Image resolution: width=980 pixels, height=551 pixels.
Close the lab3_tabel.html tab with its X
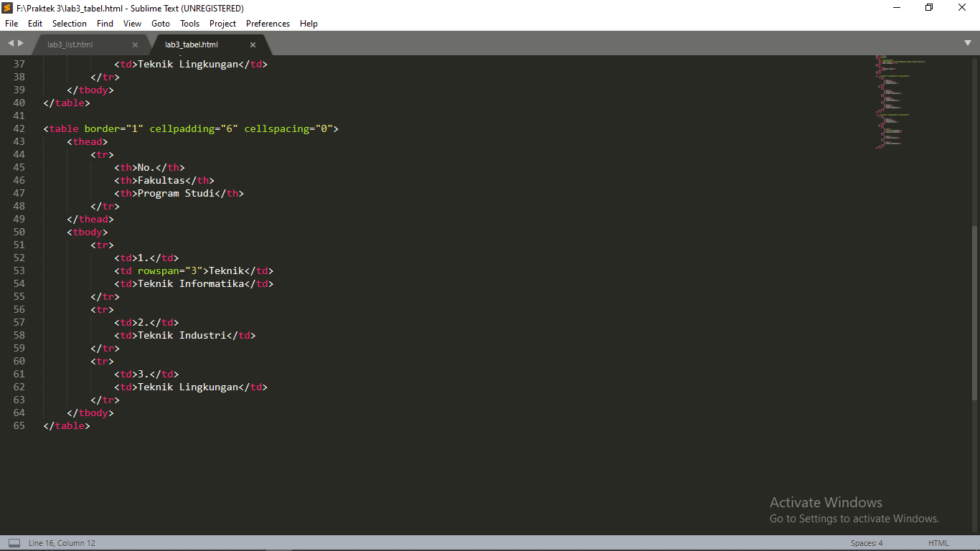pyautogui.click(x=253, y=44)
